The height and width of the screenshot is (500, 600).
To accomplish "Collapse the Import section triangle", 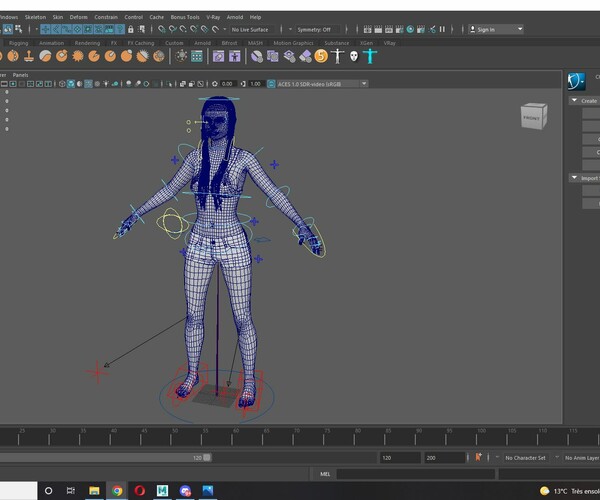I will pyautogui.click(x=574, y=178).
